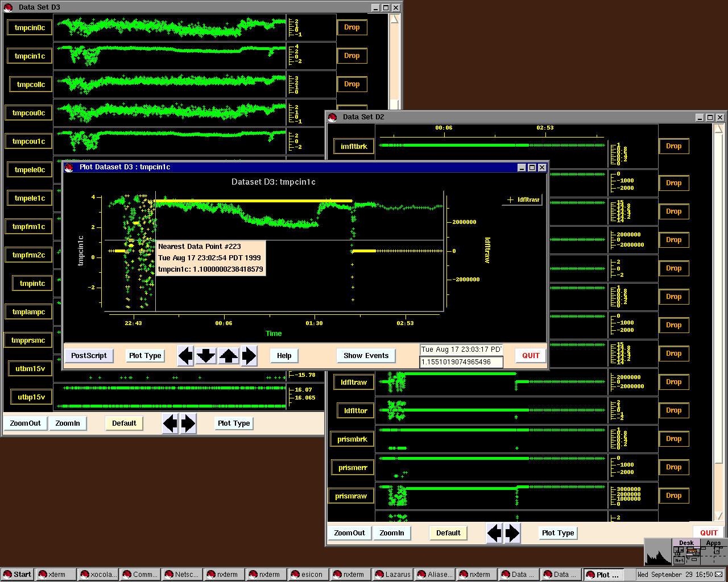Click the left arrow in Data Set D3

(x=170, y=423)
